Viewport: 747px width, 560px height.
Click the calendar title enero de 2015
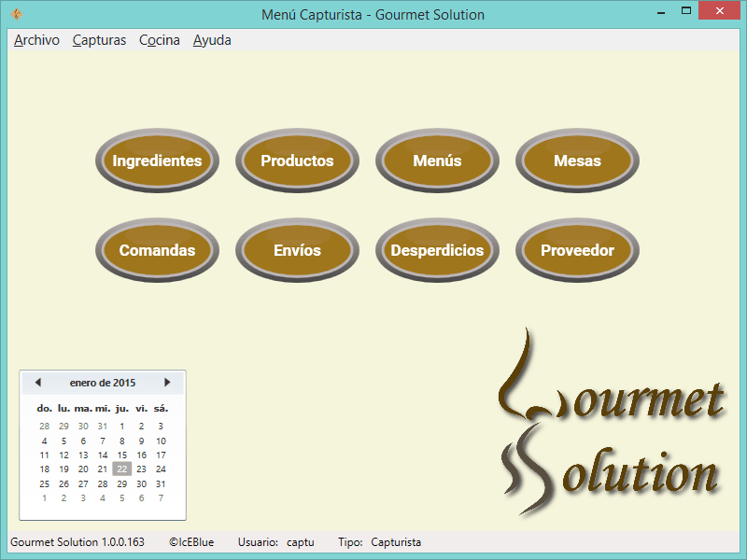click(103, 383)
